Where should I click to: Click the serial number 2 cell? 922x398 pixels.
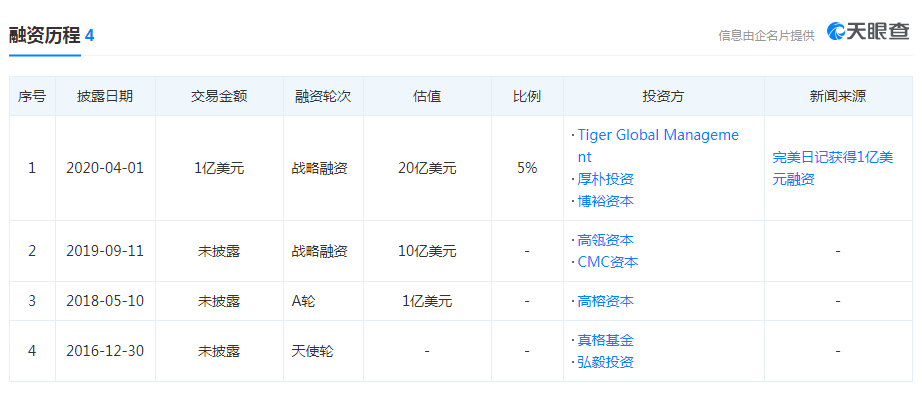32,251
